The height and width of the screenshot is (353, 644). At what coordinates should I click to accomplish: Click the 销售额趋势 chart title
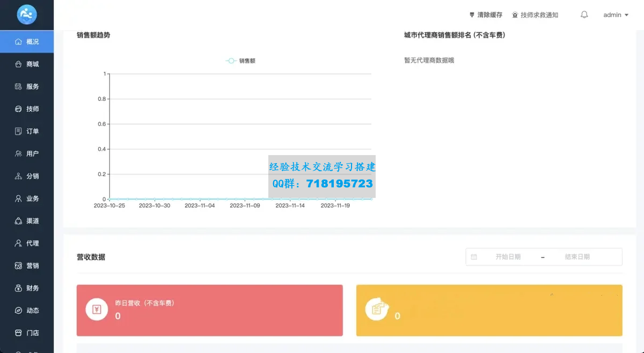pyautogui.click(x=94, y=35)
